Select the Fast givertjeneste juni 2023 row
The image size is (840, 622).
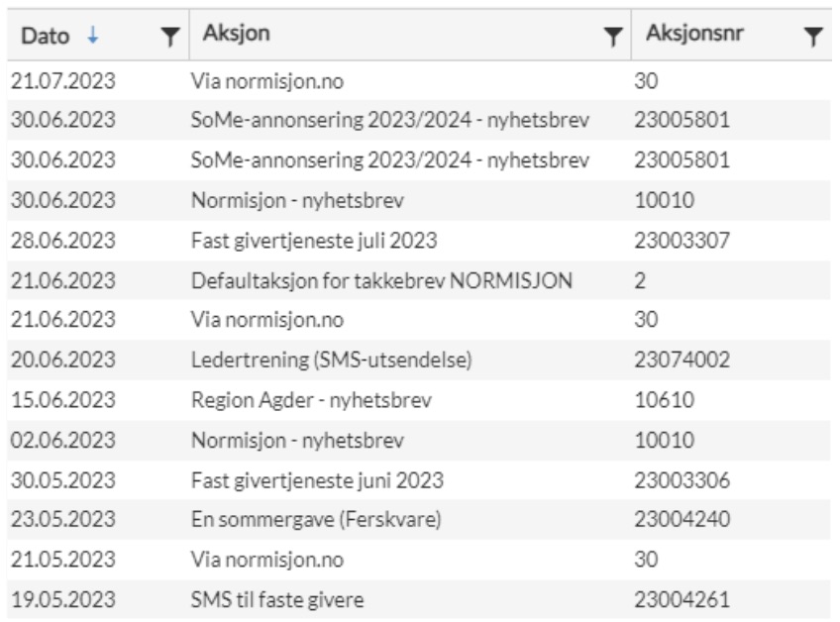(x=419, y=480)
